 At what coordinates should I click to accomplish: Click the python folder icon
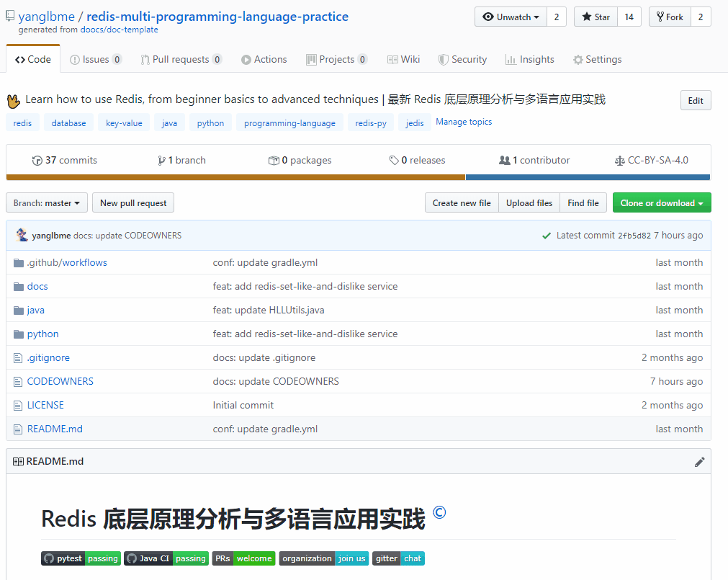click(x=19, y=334)
